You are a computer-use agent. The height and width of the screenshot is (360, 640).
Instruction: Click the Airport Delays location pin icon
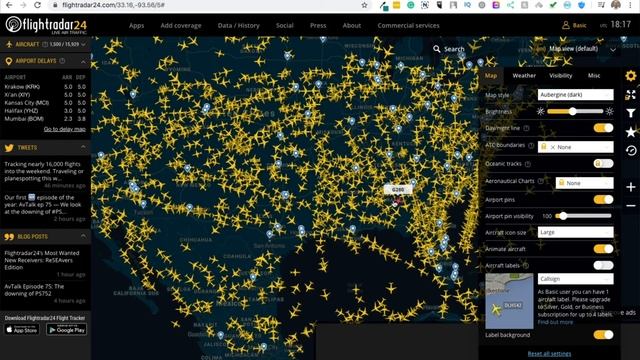(x=9, y=61)
